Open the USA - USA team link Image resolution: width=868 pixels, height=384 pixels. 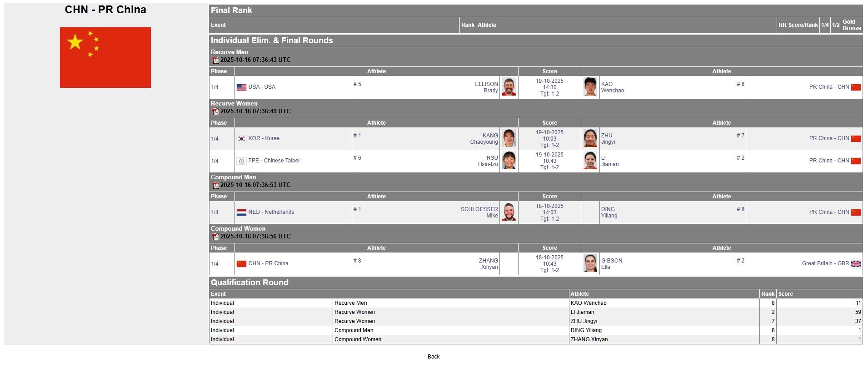262,87
